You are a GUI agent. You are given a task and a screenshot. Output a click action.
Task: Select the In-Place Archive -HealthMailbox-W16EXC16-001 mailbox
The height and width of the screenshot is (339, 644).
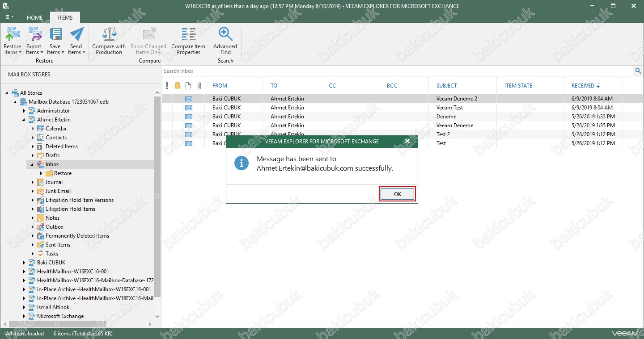click(x=94, y=289)
